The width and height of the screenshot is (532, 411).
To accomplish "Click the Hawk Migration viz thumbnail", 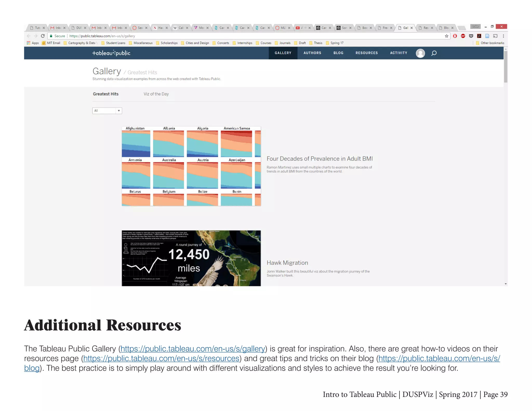I will click(191, 258).
